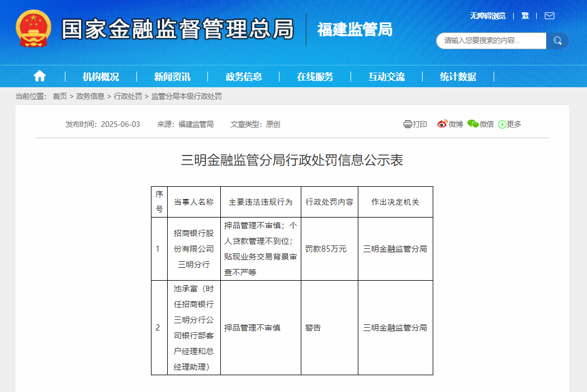Open the 互动交流 menu
The width and height of the screenshot is (587, 392).
[387, 77]
